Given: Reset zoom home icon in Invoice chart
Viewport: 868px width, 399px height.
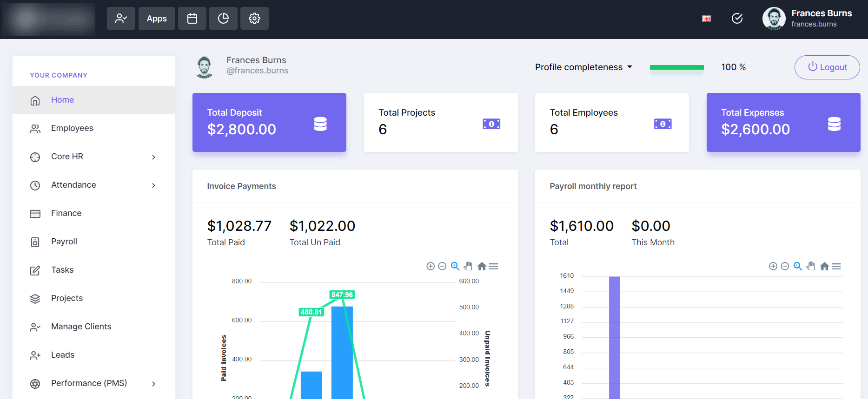Looking at the screenshot, I should coord(482,266).
